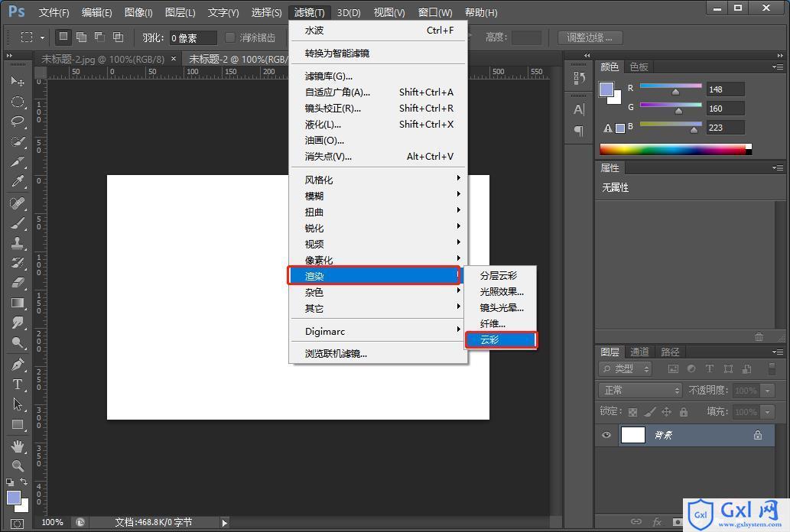
Task: Open the fill 填充 dropdown arrow
Action: coord(767,412)
